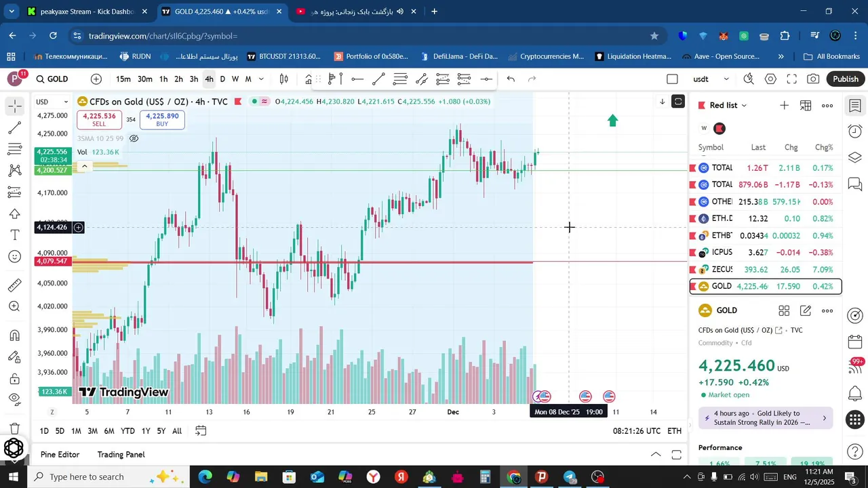868x488 pixels.
Task: Open GOLD symbol search
Action: (53, 79)
